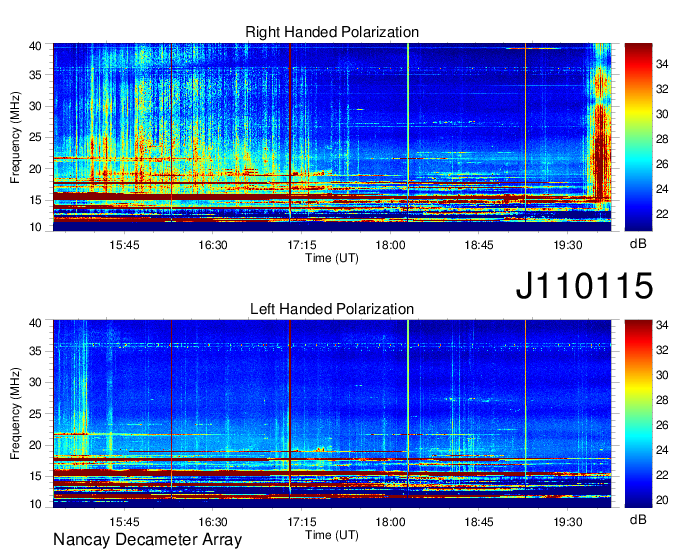This screenshot has width=680, height=552.
Task: Click the 10 MHz tick on the Right Handed plot
Action: point(35,227)
